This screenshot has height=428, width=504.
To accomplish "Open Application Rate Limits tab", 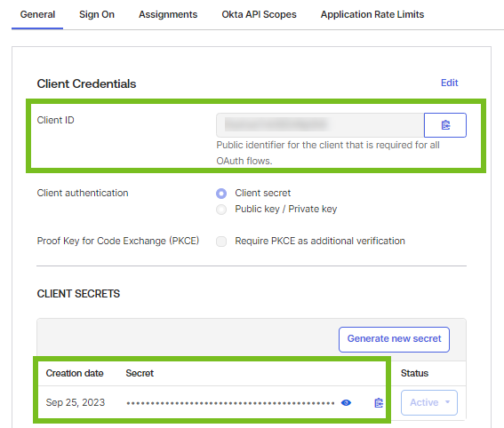I will pyautogui.click(x=372, y=14).
